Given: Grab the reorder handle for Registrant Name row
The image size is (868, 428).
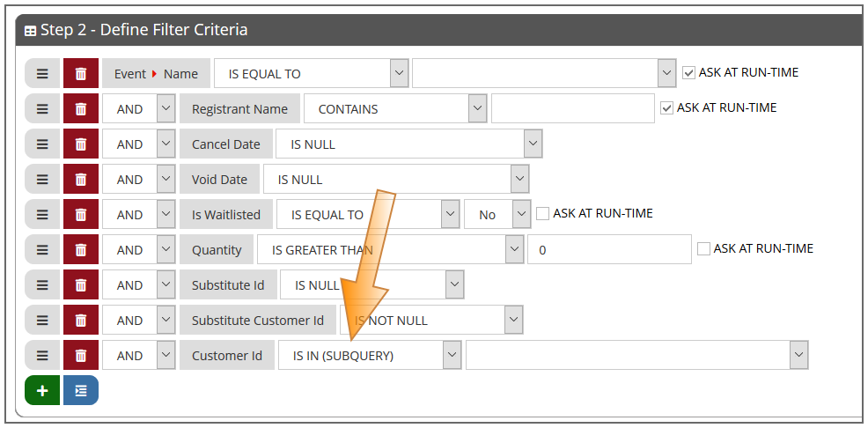Looking at the screenshot, I should click(x=42, y=109).
